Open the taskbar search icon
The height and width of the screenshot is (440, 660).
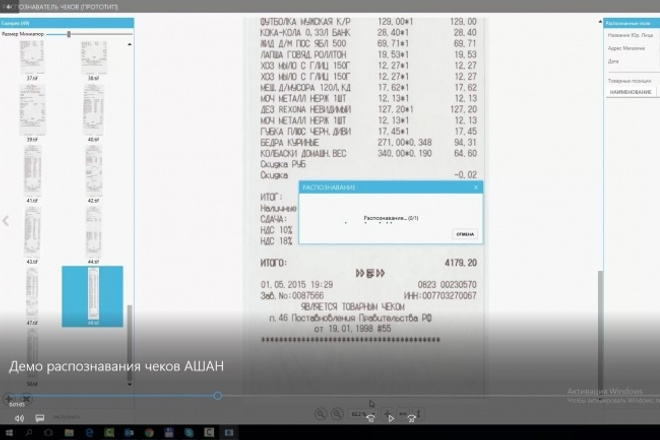click(29, 432)
